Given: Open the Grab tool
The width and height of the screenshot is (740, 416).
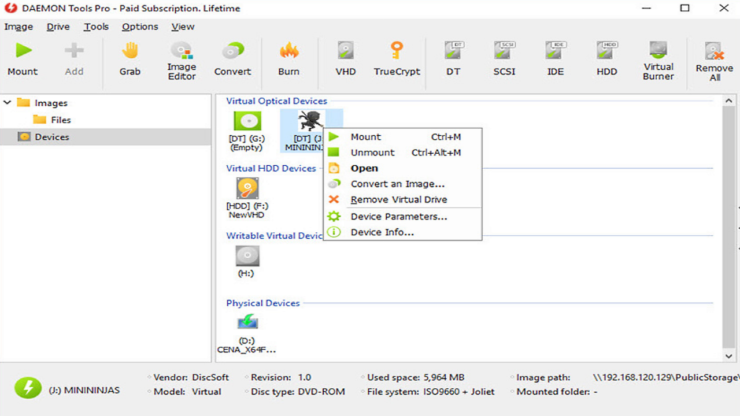Looking at the screenshot, I should point(130,59).
